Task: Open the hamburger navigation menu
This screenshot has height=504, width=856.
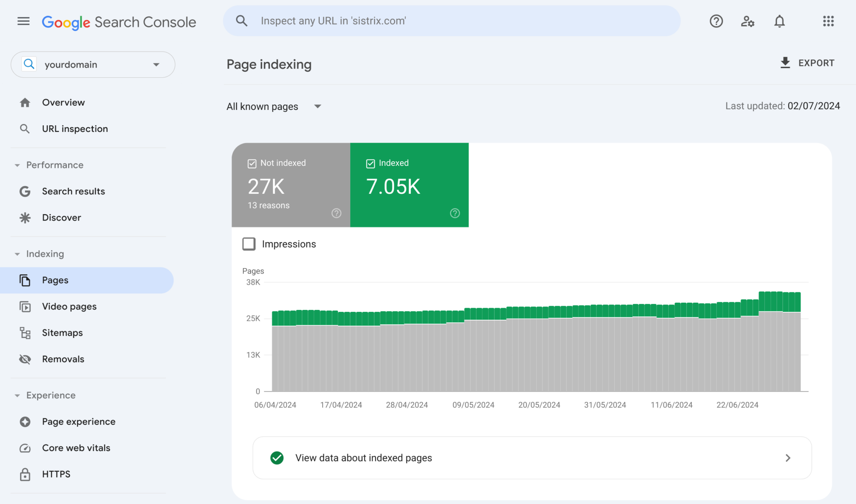Action: point(23,21)
